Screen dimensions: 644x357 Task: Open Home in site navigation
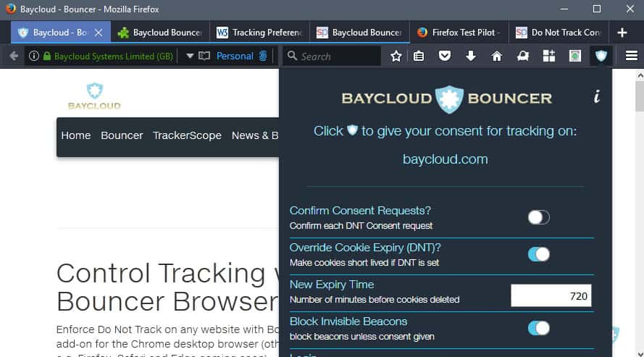point(76,135)
